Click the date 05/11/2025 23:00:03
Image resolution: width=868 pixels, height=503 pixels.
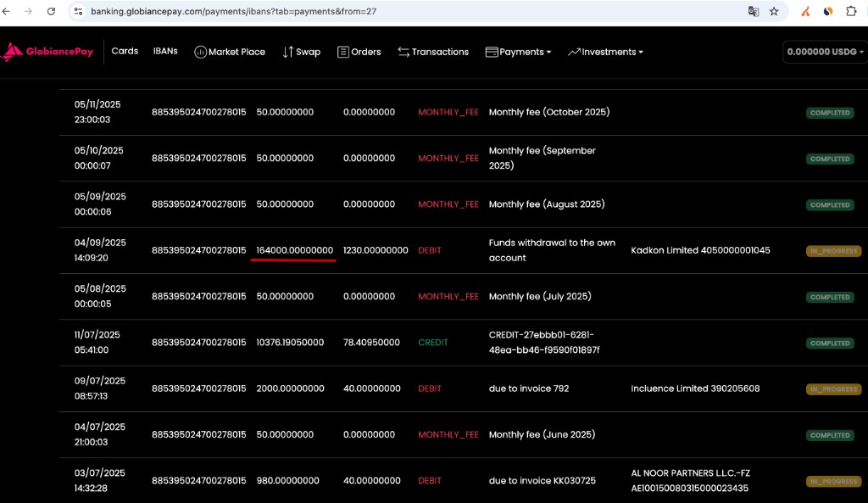97,112
